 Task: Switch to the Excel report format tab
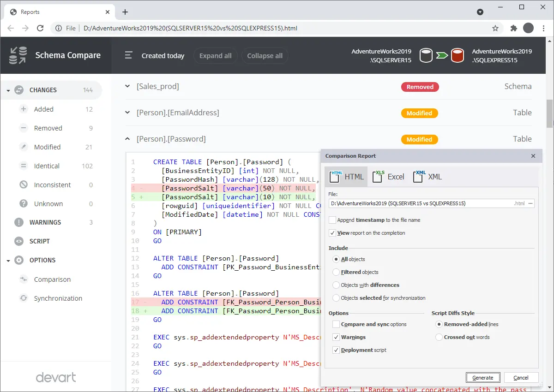pos(389,177)
